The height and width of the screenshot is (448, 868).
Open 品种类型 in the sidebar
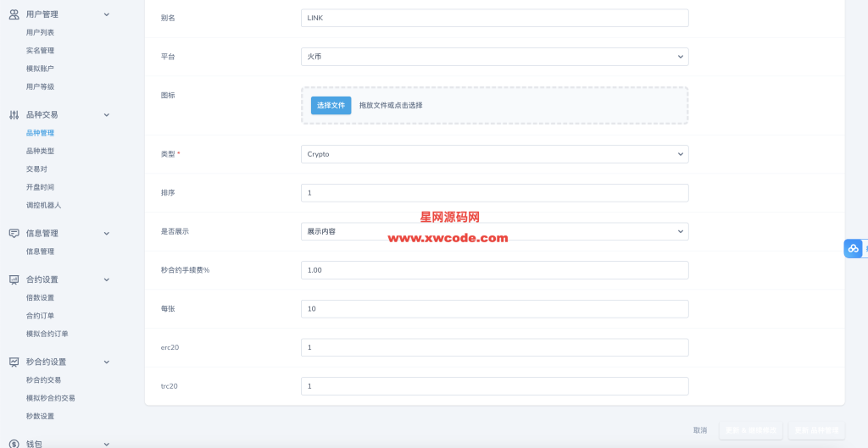coord(40,151)
